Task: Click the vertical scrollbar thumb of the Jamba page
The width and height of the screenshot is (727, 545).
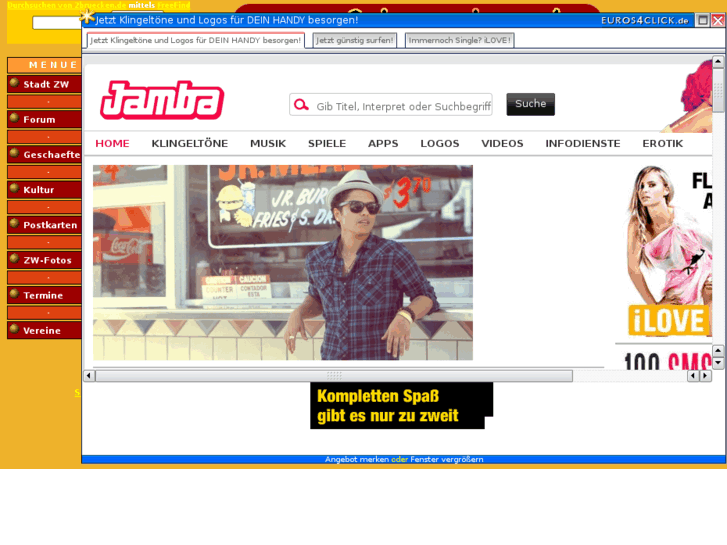Action: (x=718, y=90)
